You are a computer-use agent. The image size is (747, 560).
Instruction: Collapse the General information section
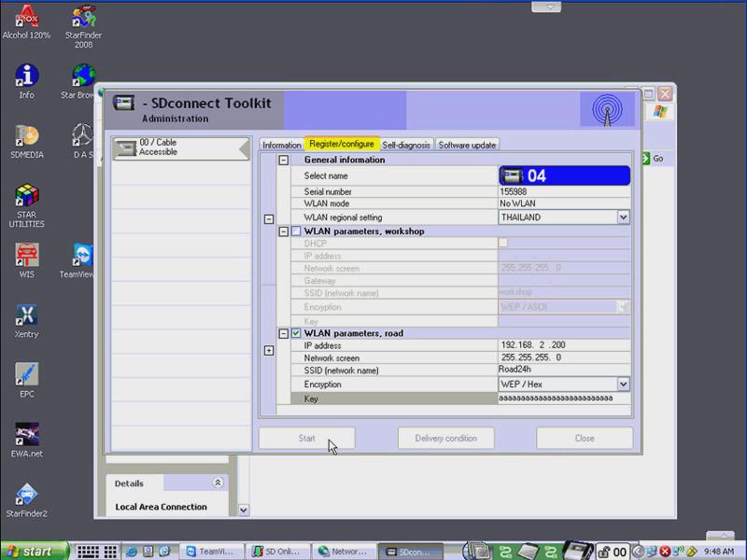click(284, 161)
